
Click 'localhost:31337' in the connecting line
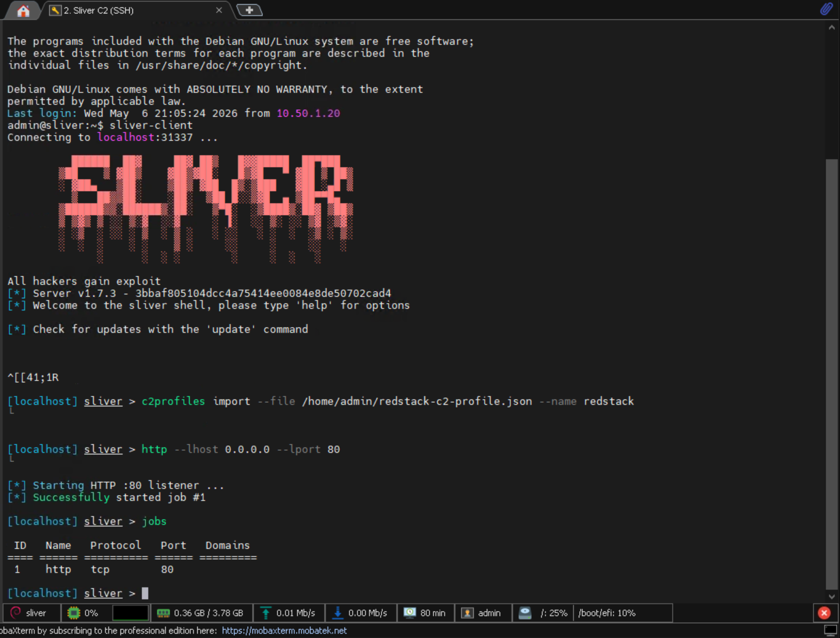coord(145,137)
